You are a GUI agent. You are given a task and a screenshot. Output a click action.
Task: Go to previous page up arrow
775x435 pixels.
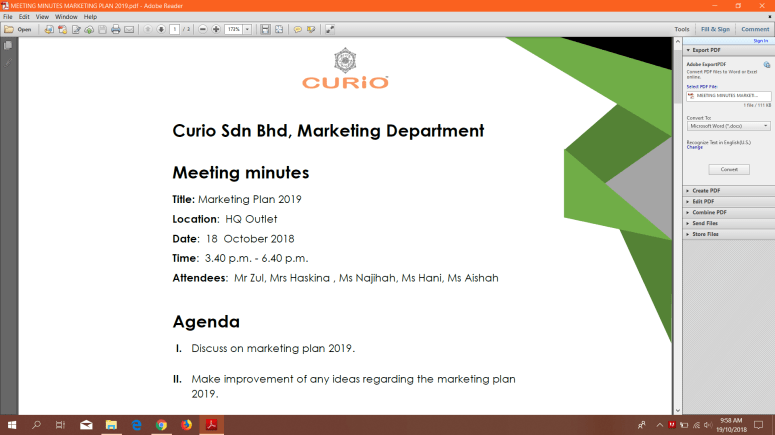pos(148,30)
